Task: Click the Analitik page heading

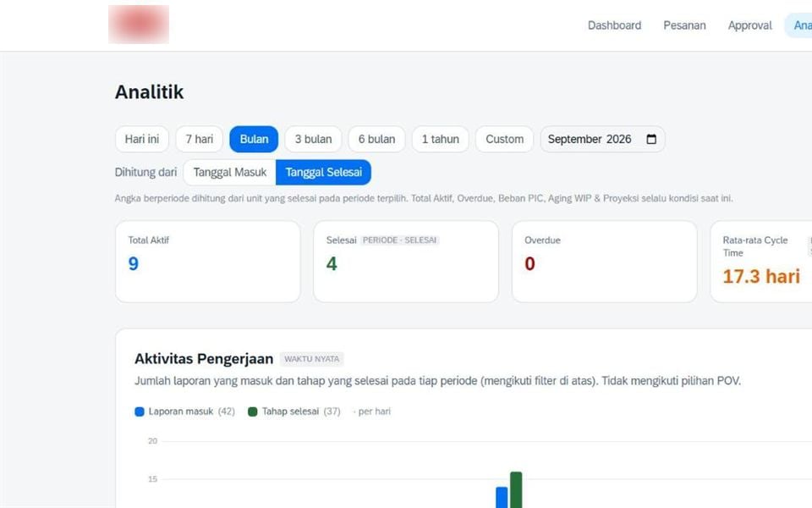Action: pos(149,92)
